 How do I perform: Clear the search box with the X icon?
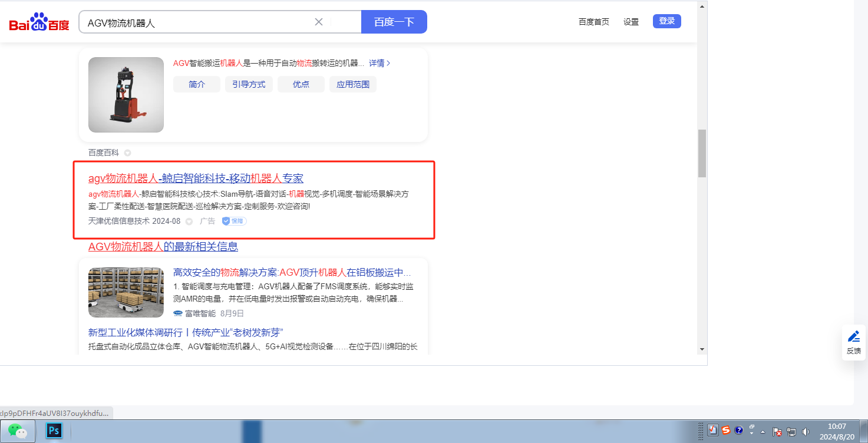(319, 22)
